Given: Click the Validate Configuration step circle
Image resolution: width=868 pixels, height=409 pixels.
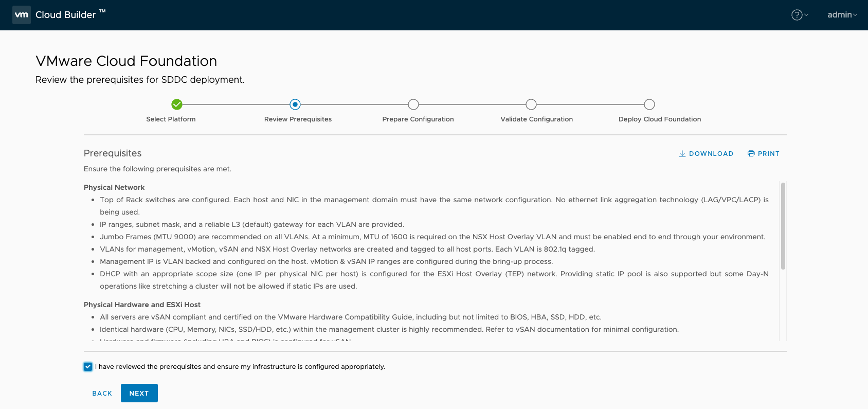Looking at the screenshot, I should click(x=531, y=104).
